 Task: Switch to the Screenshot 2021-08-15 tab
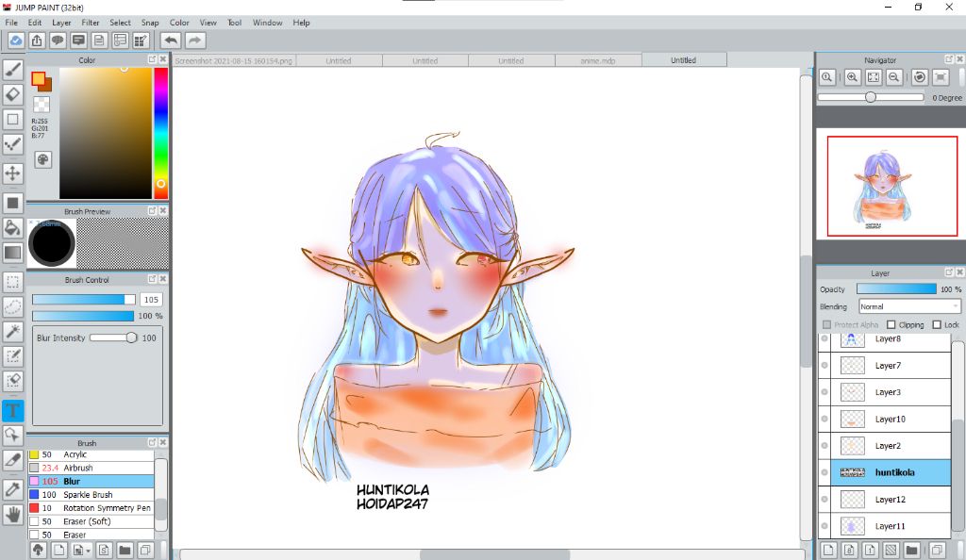(234, 60)
